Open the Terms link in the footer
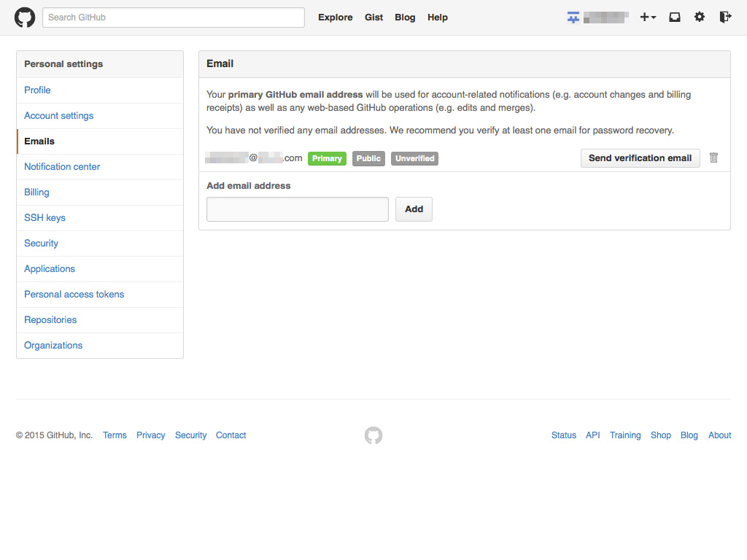Screen dimensions: 747x560 (x=115, y=435)
